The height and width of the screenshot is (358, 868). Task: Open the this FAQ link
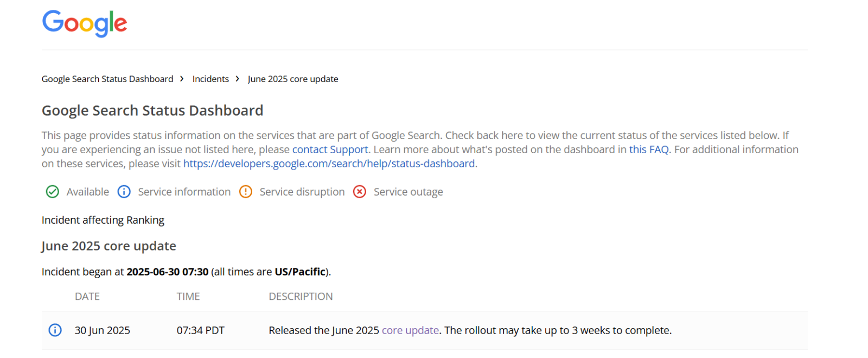click(649, 149)
